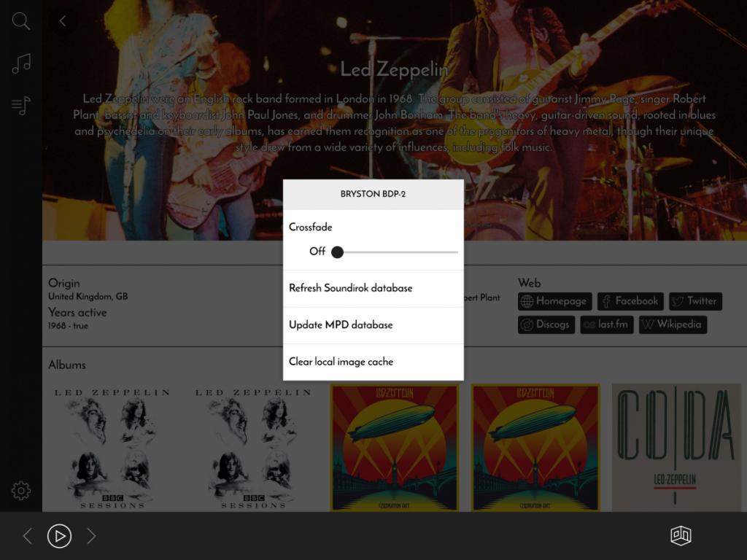747x560 pixels.
Task: Open the speaker output device icon
Action: (681, 536)
